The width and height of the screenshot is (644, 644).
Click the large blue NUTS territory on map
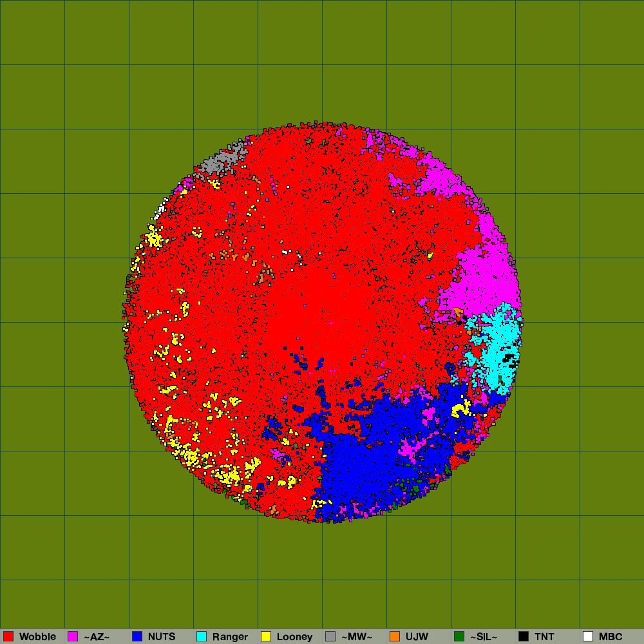pyautogui.click(x=374, y=451)
